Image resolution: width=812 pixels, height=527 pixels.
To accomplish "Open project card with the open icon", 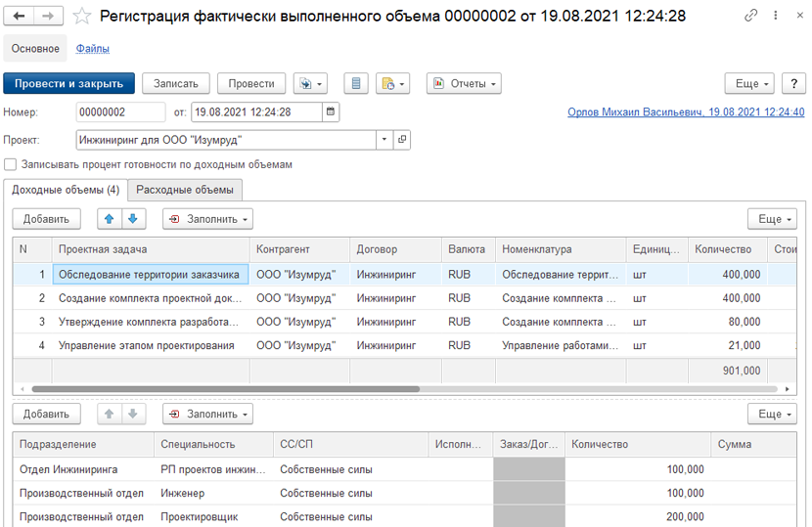I will 401,140.
